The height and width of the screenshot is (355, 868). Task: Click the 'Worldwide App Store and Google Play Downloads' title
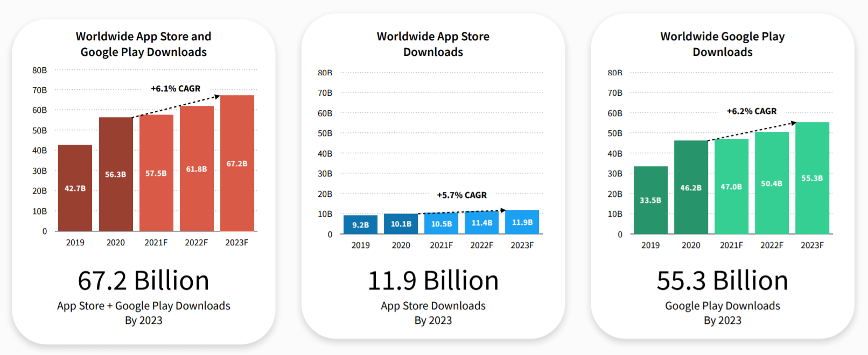point(143,44)
